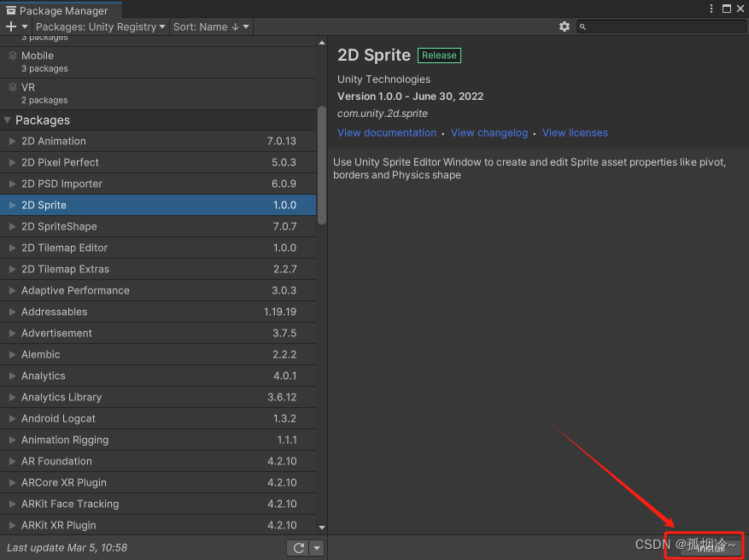Open the window three-dot options menu

click(x=711, y=9)
